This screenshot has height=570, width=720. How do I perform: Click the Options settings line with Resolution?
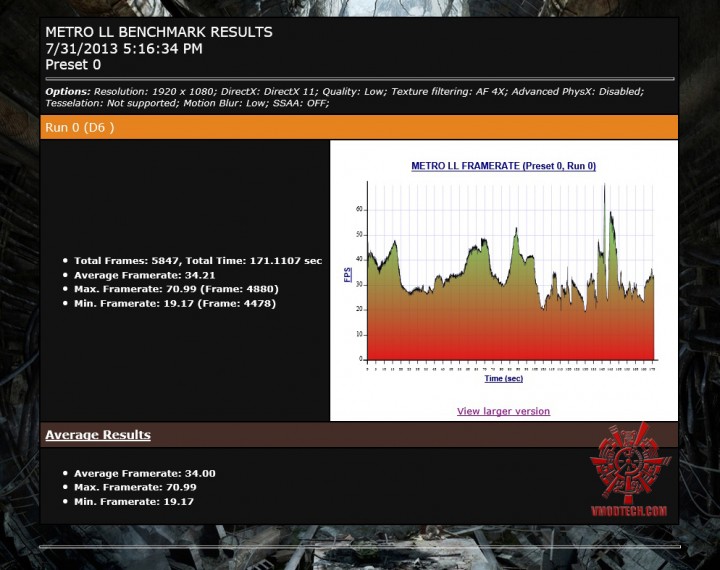(344, 91)
